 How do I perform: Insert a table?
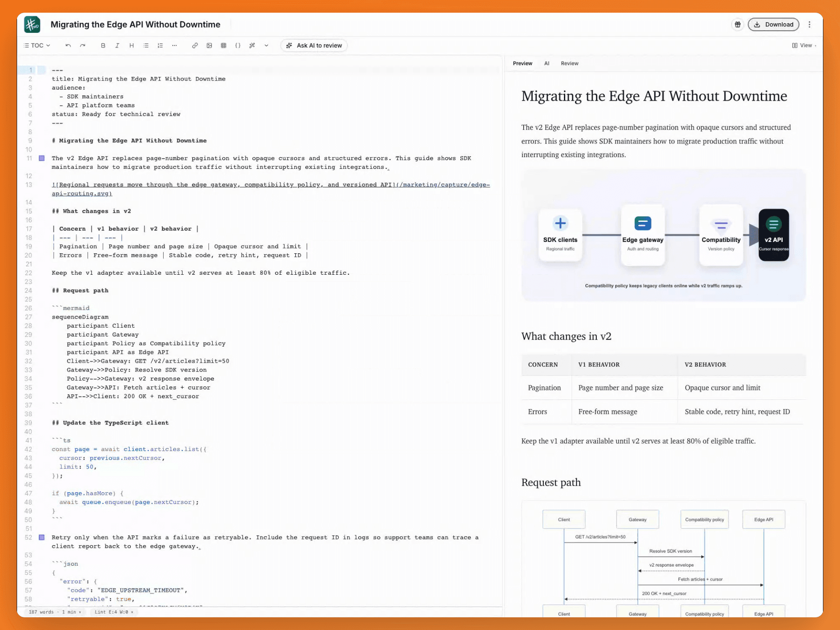(224, 45)
